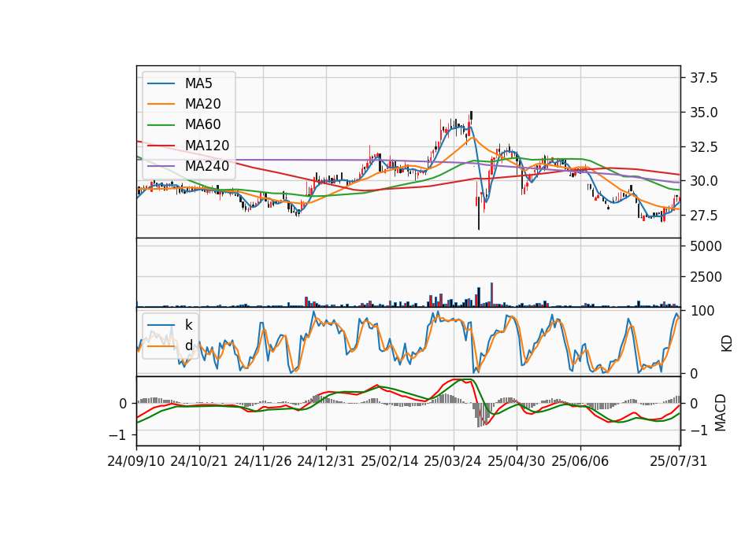Screen dimensions: 756x543
Task: Click the k legend label in KD panel
Action: [189, 325]
